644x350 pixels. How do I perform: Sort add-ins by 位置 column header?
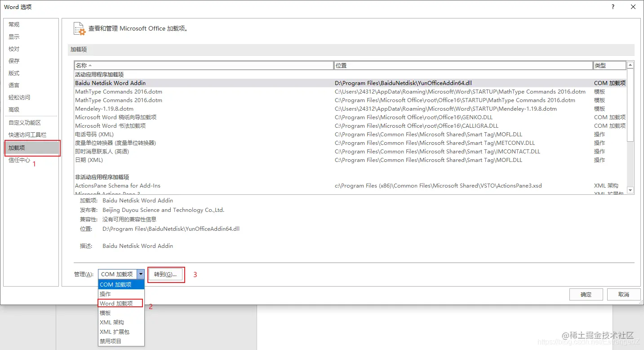[463, 66]
